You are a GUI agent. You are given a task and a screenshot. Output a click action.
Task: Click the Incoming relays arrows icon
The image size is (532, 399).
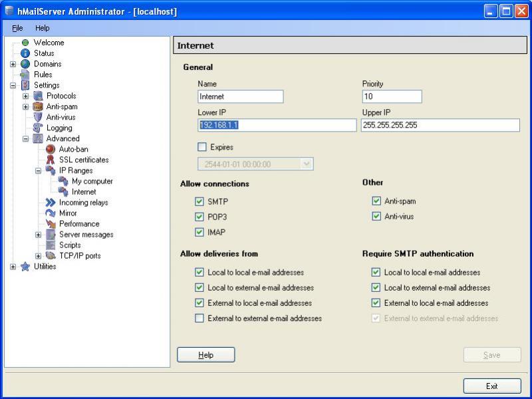(51, 203)
